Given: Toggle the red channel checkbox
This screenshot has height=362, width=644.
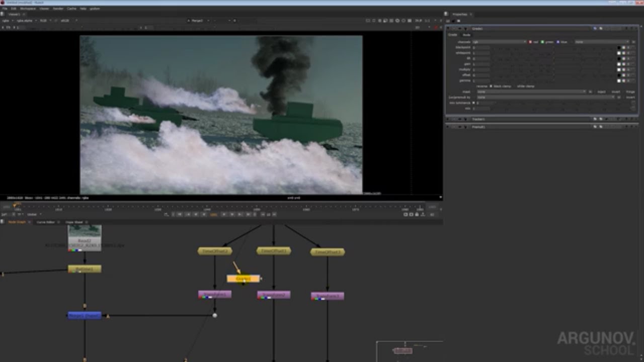Looking at the screenshot, I should click(530, 42).
